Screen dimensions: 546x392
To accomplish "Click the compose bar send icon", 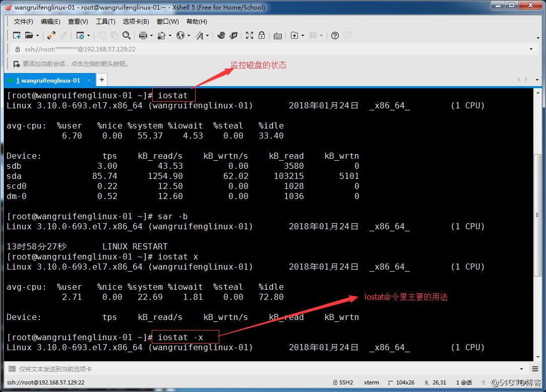I will (12, 369).
